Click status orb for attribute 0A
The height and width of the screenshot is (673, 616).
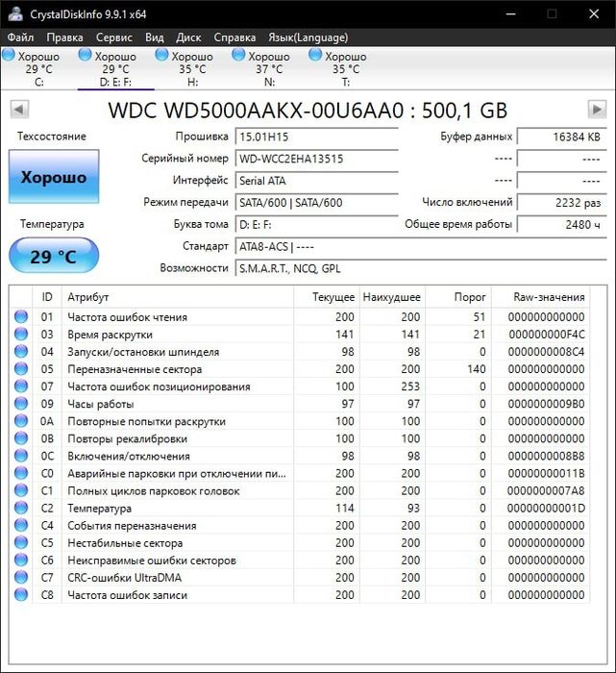(x=21, y=421)
